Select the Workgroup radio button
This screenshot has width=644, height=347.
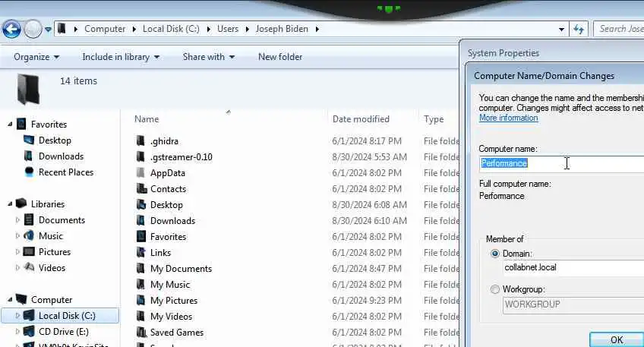495,289
